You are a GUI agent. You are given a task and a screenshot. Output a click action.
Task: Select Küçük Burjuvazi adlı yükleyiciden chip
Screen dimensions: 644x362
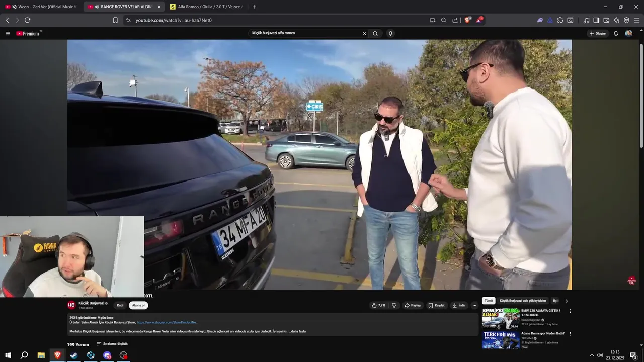point(523,301)
